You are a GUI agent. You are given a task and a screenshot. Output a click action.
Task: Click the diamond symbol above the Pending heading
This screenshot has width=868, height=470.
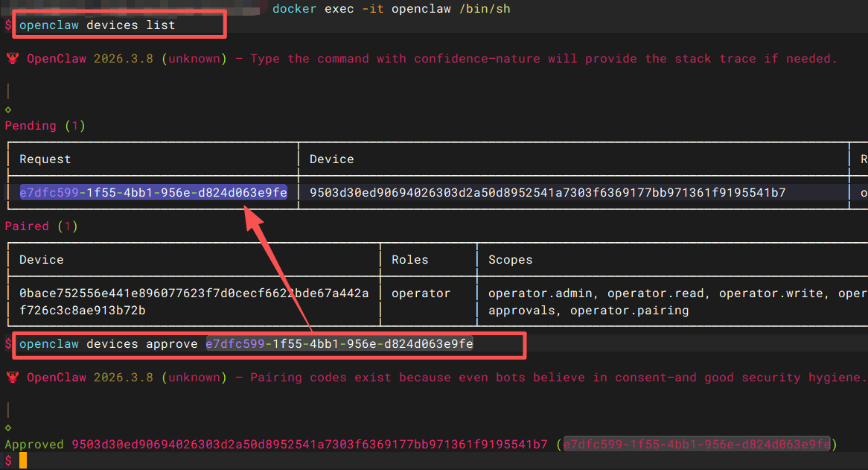[8, 109]
